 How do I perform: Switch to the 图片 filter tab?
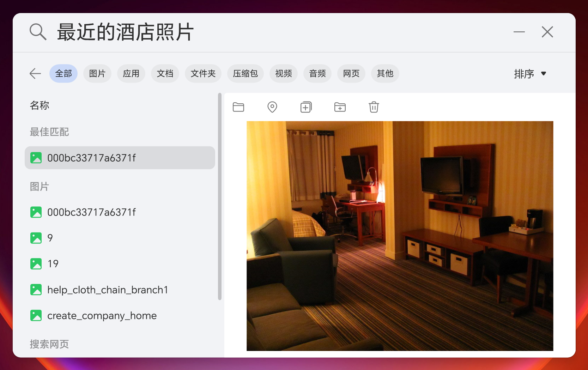tap(97, 73)
